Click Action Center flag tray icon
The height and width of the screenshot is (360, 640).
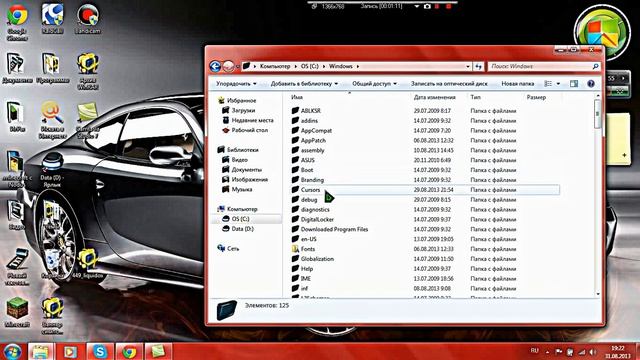tap(559, 351)
